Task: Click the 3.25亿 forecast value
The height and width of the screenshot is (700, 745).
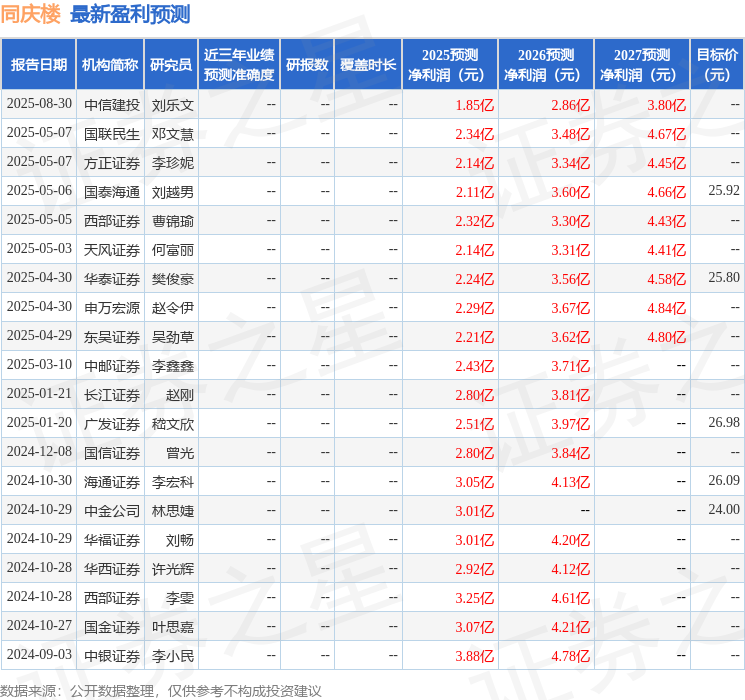Action: [474, 598]
